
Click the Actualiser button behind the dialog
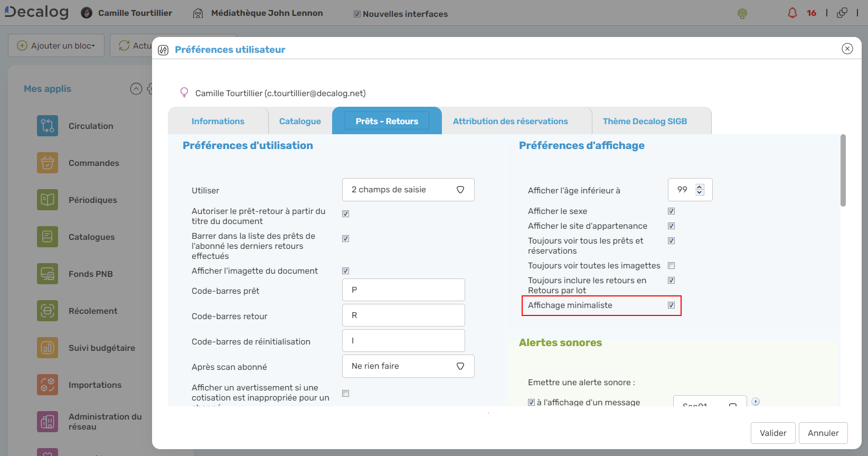click(131, 46)
